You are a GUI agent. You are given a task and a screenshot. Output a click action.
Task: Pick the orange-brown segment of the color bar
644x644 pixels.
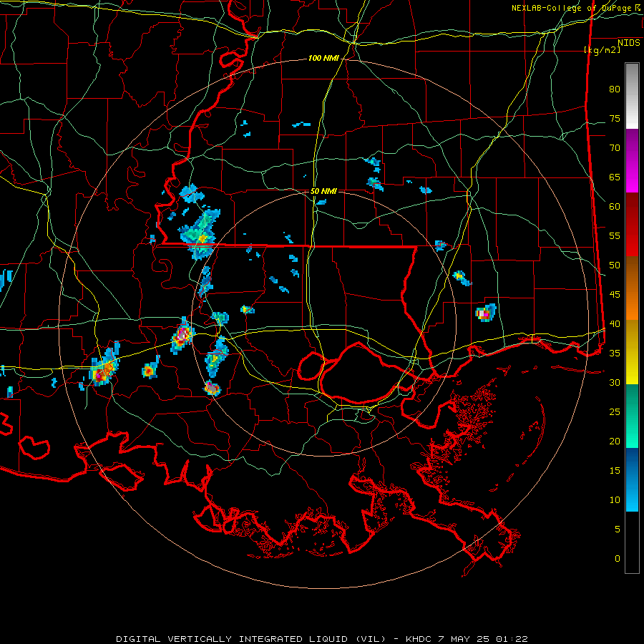point(632,288)
